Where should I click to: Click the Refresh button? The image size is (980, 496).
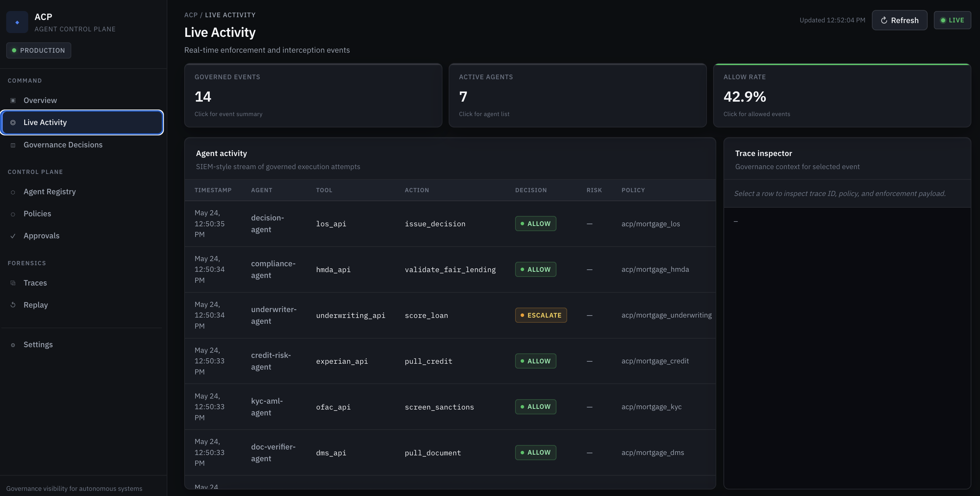[899, 20]
